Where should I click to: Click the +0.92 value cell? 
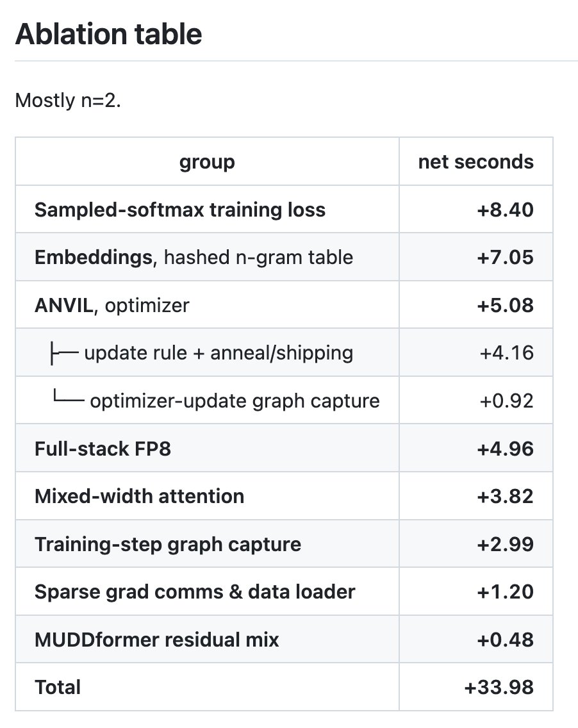[x=476, y=401]
